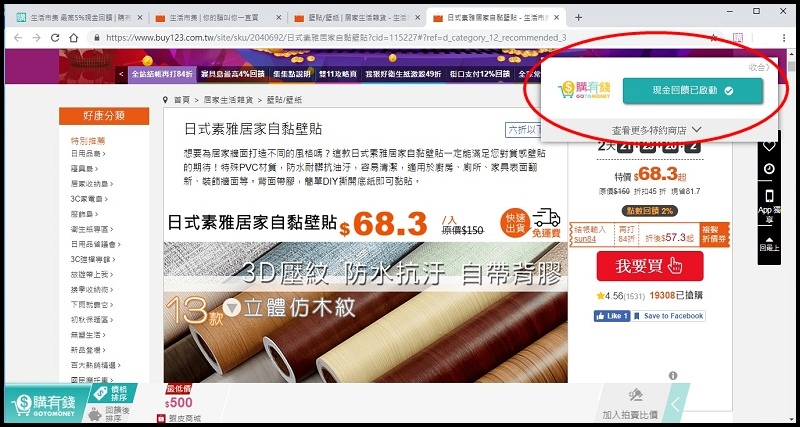Click the Facebook Like button

[611, 316]
